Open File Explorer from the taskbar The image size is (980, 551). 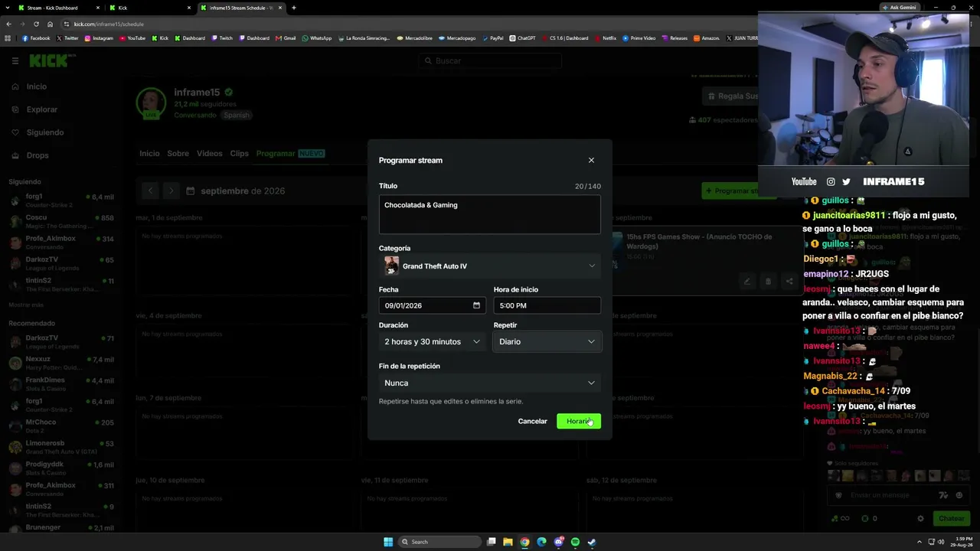pyautogui.click(x=508, y=542)
